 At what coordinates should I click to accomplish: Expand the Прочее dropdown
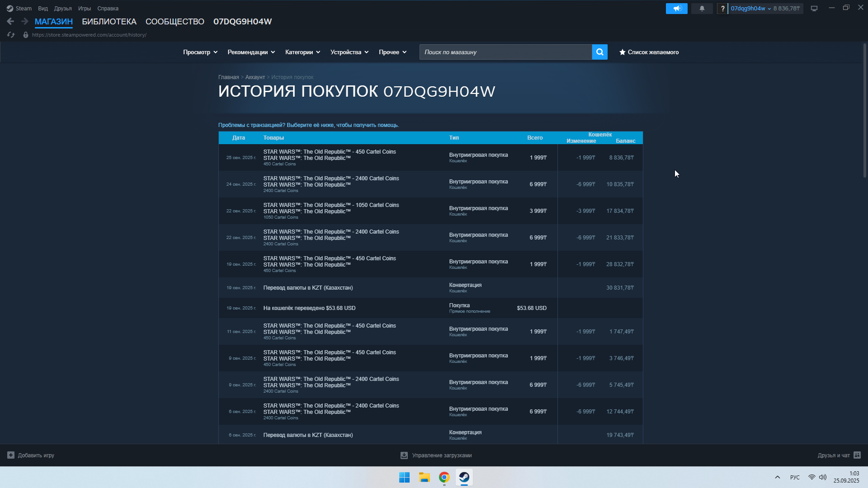[x=392, y=52]
